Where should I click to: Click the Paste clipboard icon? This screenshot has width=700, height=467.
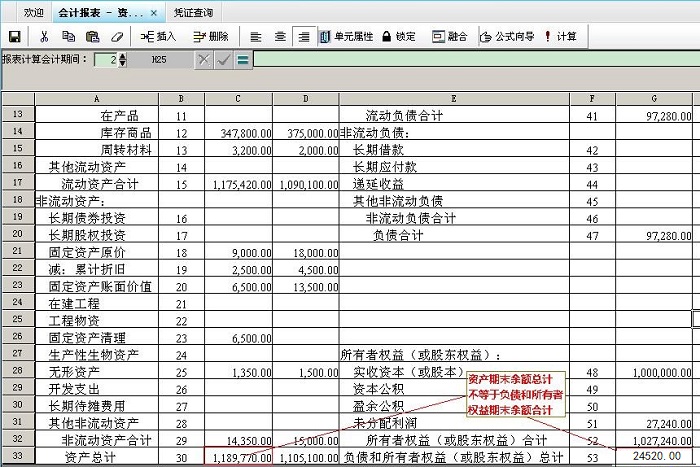click(92, 37)
